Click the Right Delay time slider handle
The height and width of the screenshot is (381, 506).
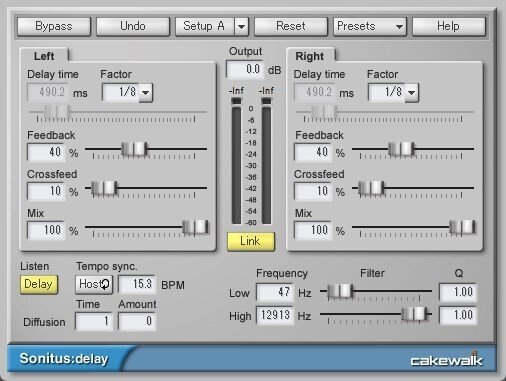tap(324, 112)
